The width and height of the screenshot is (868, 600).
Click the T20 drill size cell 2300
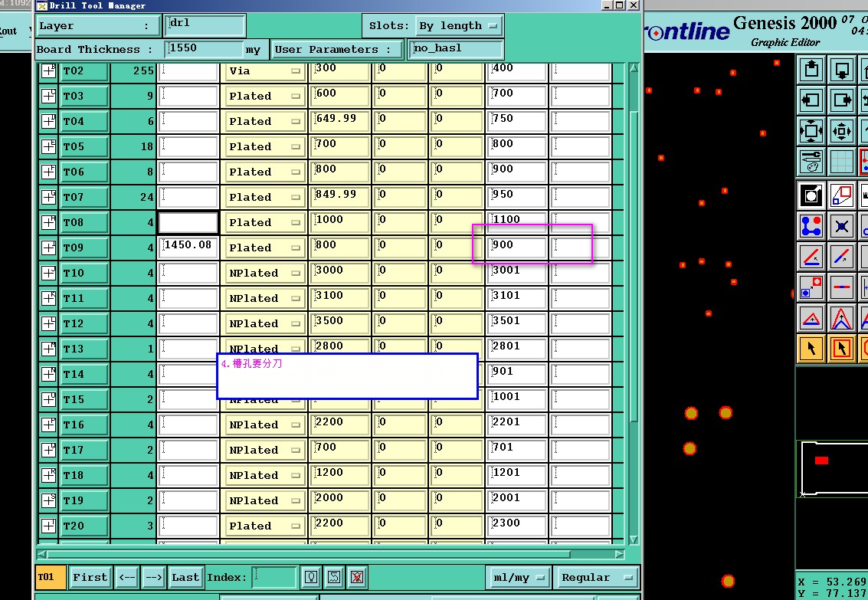click(x=517, y=525)
